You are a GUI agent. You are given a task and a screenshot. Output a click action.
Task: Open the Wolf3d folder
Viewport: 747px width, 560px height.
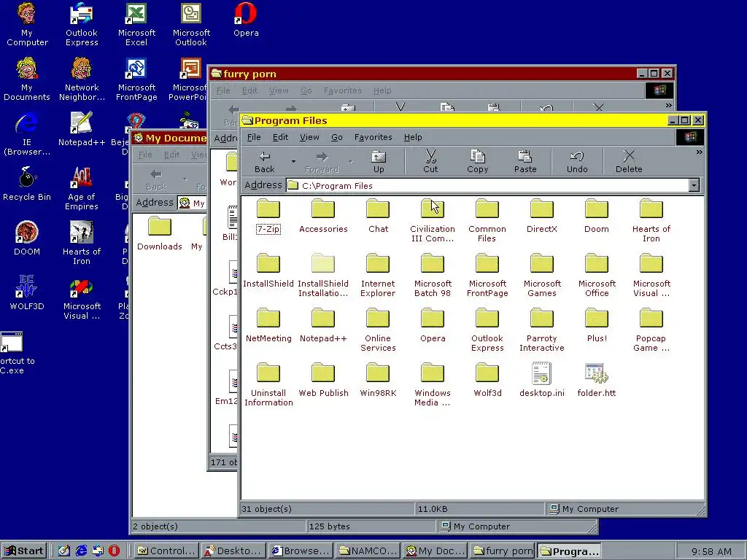487,381
